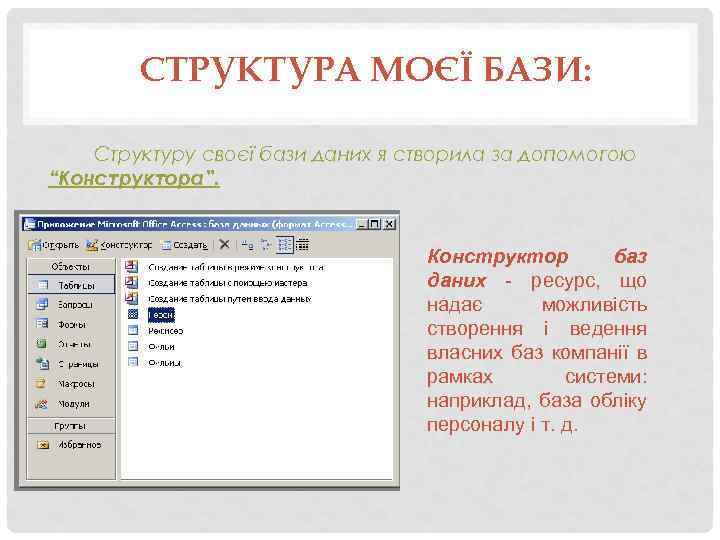Switch to large icons view
The image size is (720, 540).
click(x=248, y=245)
